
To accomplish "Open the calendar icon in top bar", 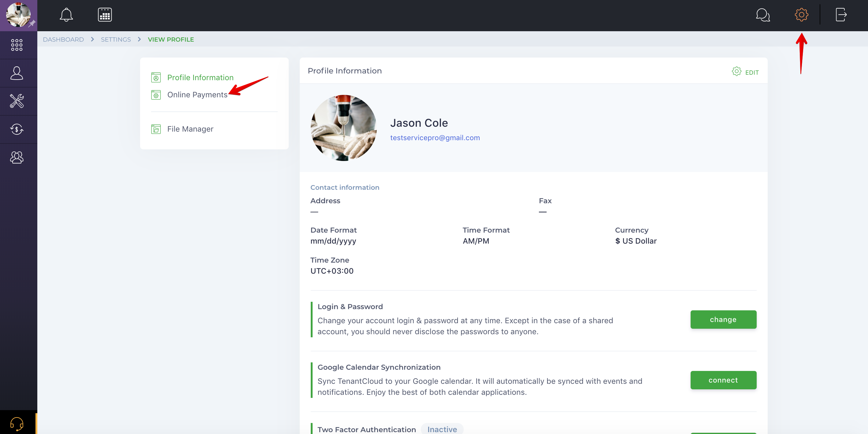I will 105,15.
